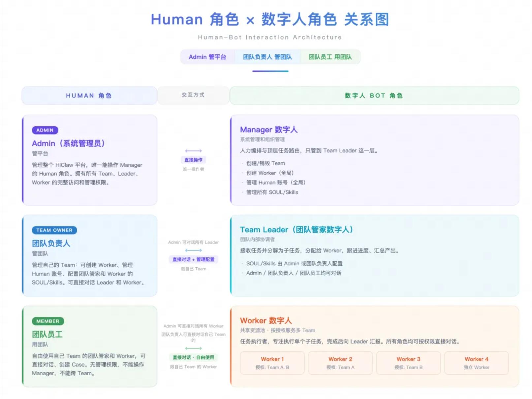This screenshot has height=399, width=532.
Task: Click the '交互方式' column header
Action: coord(193,95)
